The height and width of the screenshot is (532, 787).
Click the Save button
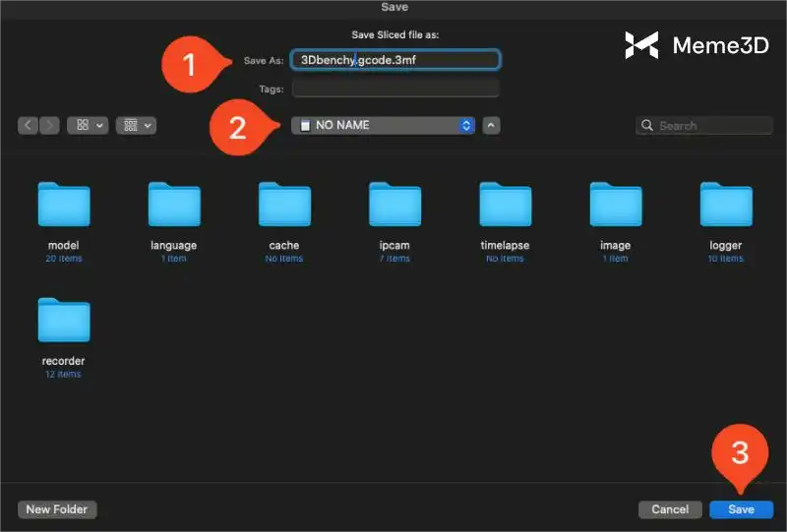741,509
